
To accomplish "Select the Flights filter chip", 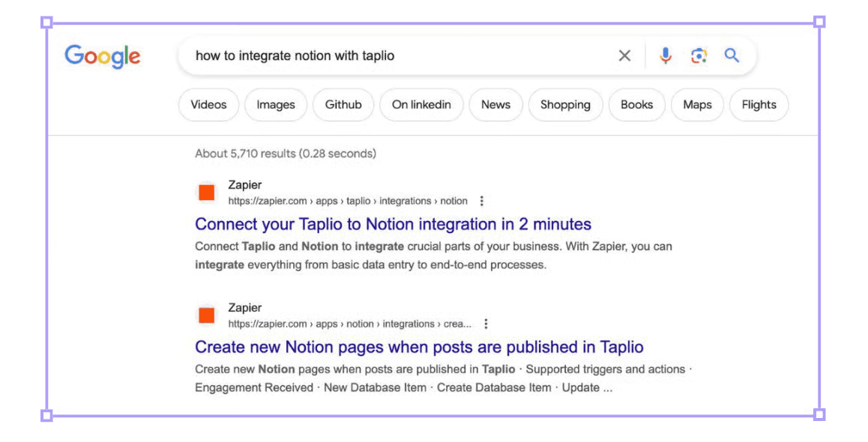I will [x=759, y=105].
